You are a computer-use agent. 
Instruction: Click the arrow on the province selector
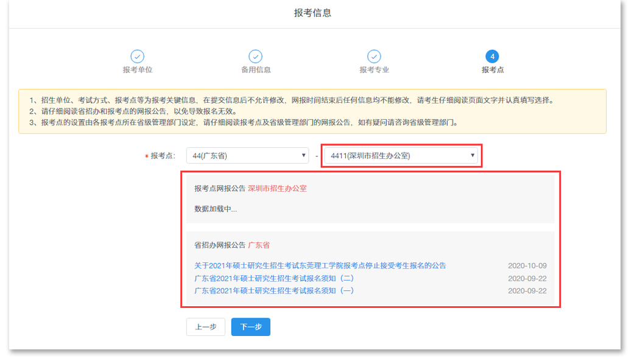tap(304, 155)
